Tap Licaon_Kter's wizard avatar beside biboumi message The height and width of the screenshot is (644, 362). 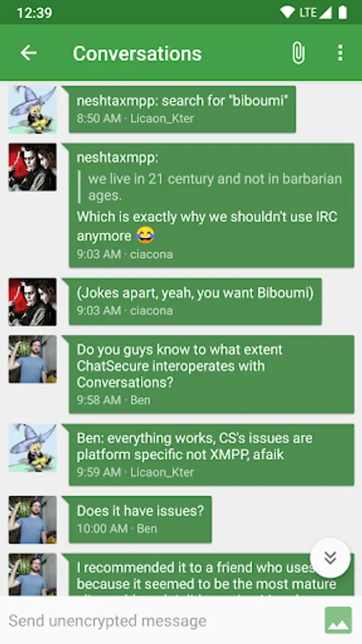[x=33, y=109]
